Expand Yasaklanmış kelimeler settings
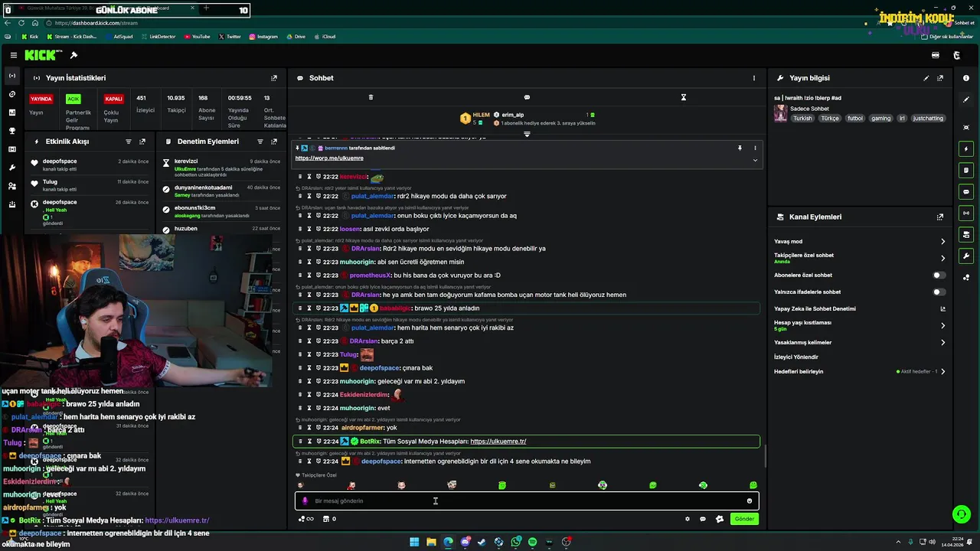Screen dimensions: 980x551 click(x=942, y=342)
